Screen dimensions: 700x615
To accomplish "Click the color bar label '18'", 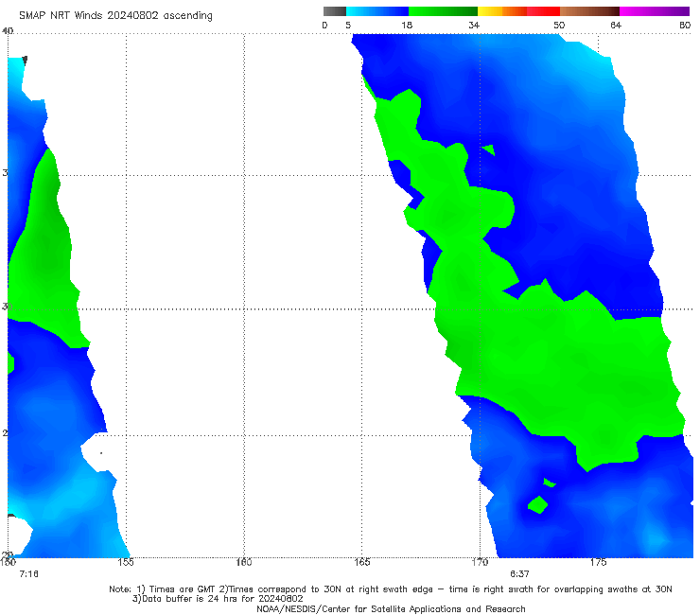I will pos(407,25).
